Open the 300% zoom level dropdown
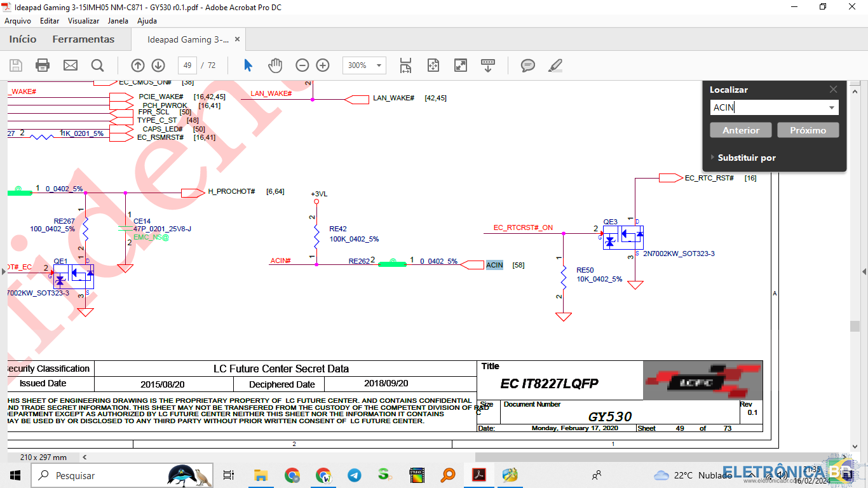The height and width of the screenshot is (488, 868). coord(379,65)
